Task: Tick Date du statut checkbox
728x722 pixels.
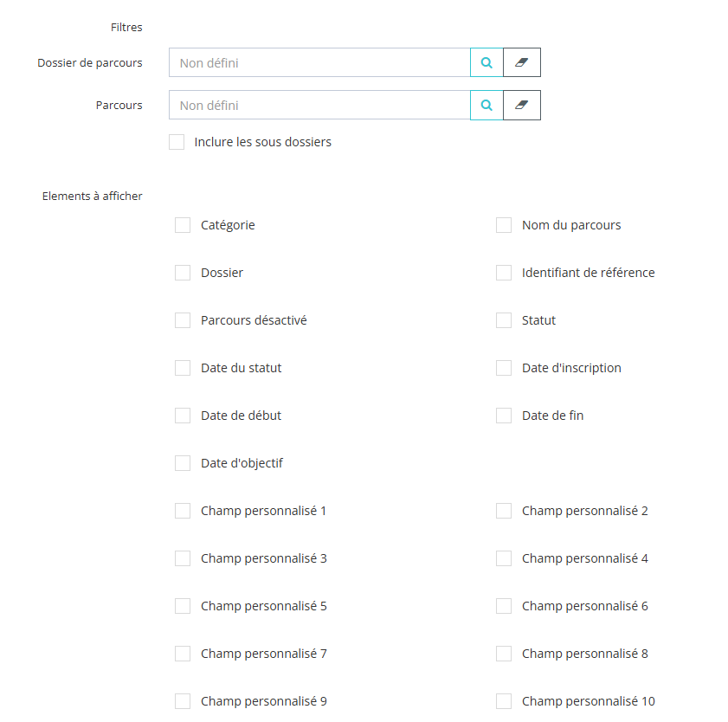Action: [183, 368]
